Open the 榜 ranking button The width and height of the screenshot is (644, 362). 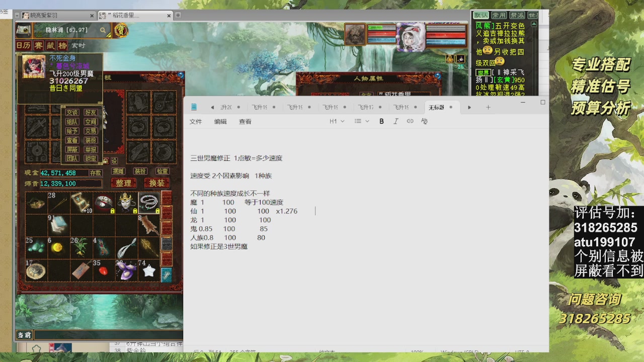[x=62, y=46]
